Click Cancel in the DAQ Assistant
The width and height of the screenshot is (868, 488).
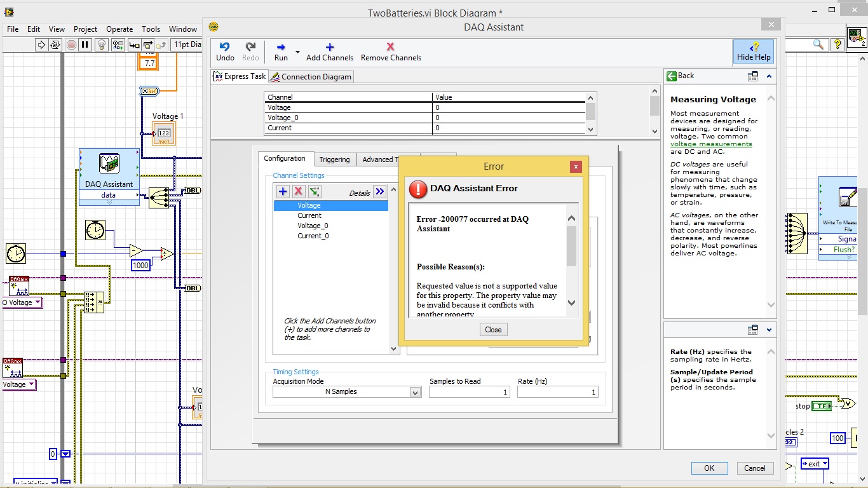coord(755,468)
